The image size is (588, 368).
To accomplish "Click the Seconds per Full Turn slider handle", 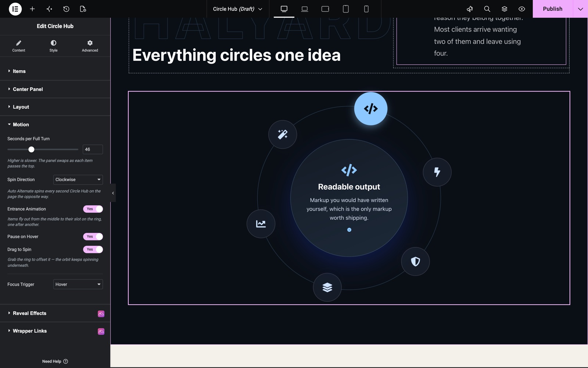I will 31,149.
